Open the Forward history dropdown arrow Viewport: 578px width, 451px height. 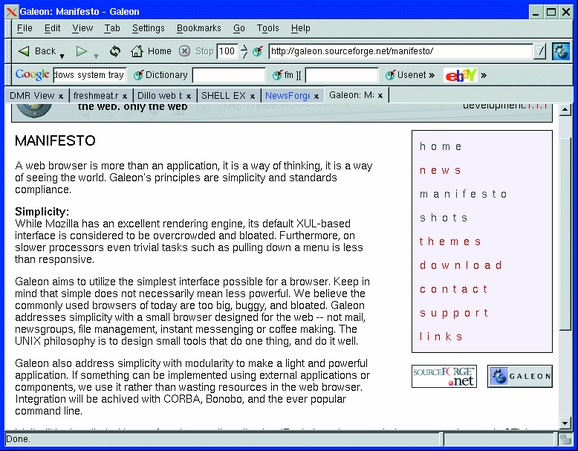click(x=96, y=56)
